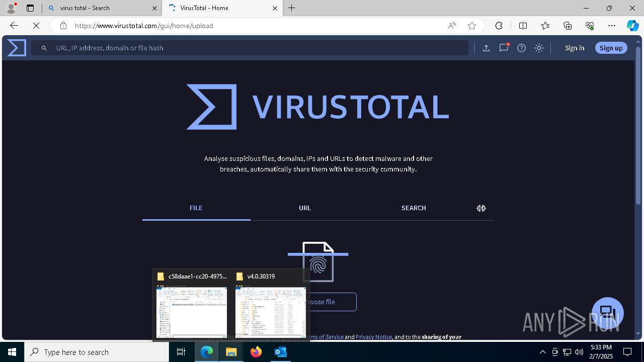Open the Favorites list icon

click(545, 26)
